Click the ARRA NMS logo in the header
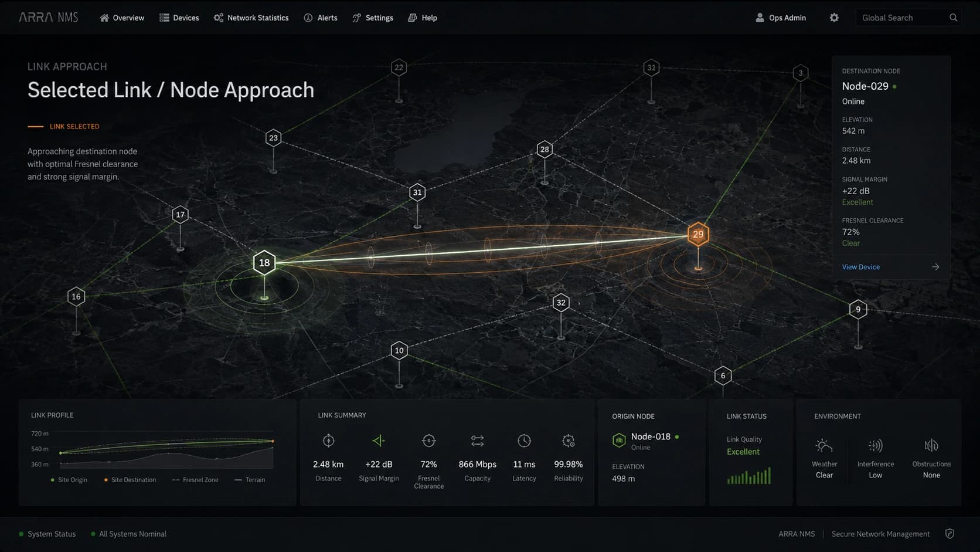 click(x=48, y=18)
